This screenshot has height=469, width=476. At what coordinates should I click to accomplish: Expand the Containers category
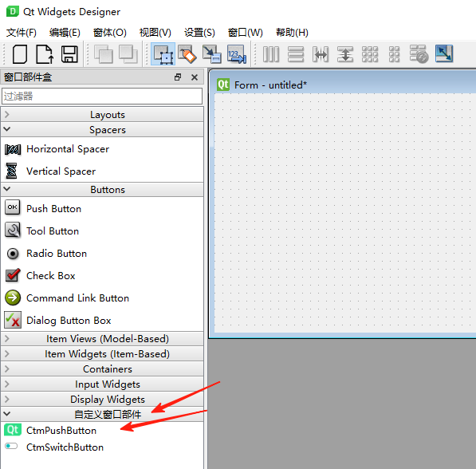pos(102,369)
